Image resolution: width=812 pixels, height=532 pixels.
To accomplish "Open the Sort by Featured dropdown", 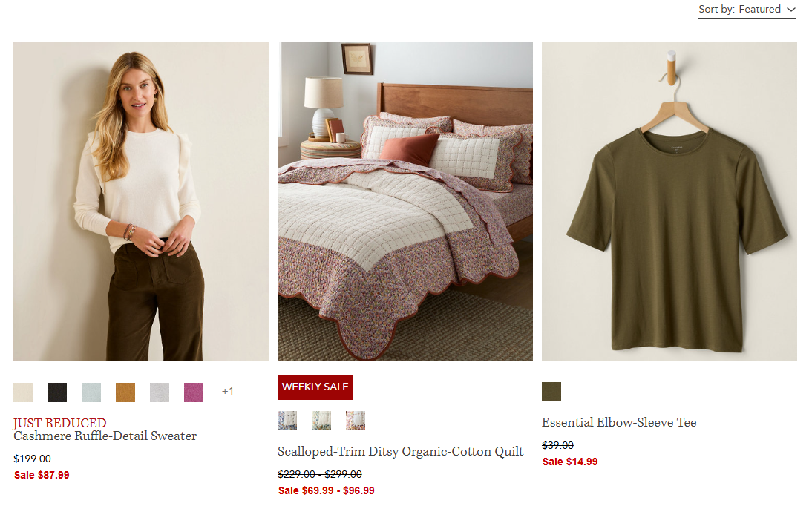I will (746, 10).
